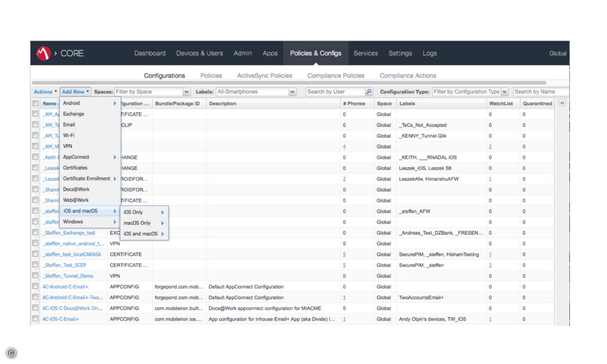Check the box for _Steffen_Exchange_test

pyautogui.click(x=35, y=233)
